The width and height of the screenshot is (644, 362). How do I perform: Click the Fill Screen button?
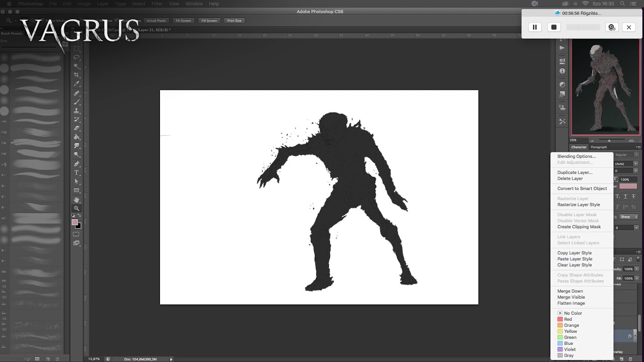tap(209, 21)
